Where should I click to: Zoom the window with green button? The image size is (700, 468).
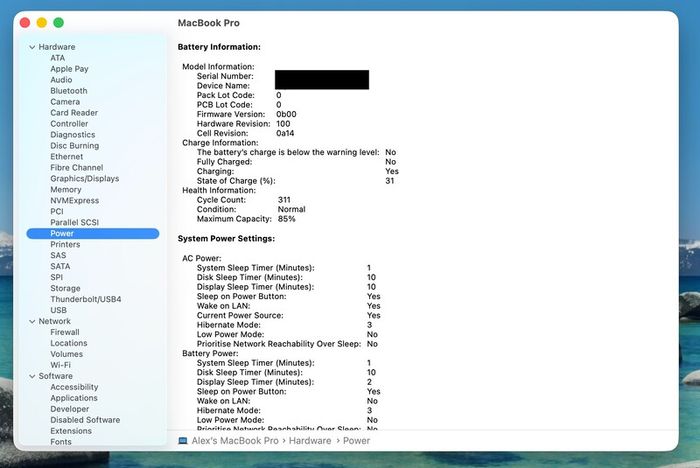click(x=58, y=22)
